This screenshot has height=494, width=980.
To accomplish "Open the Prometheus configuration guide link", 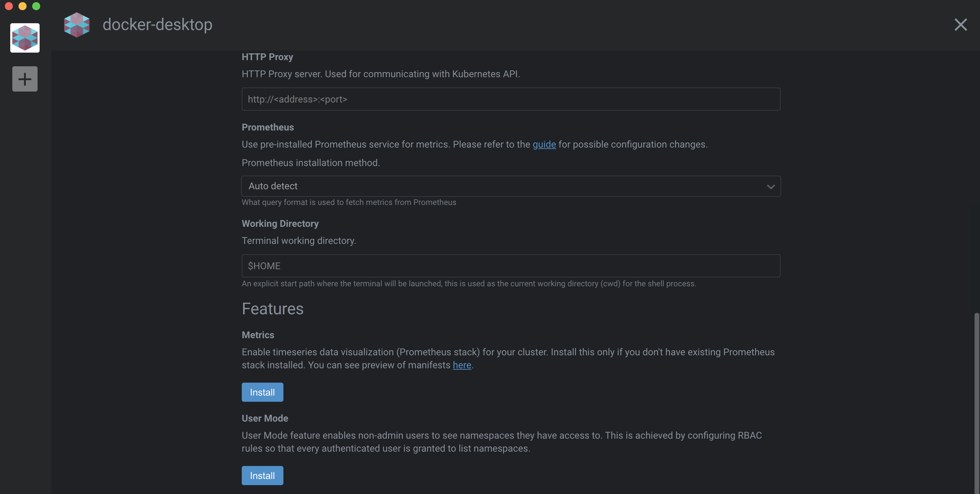I will point(544,144).
